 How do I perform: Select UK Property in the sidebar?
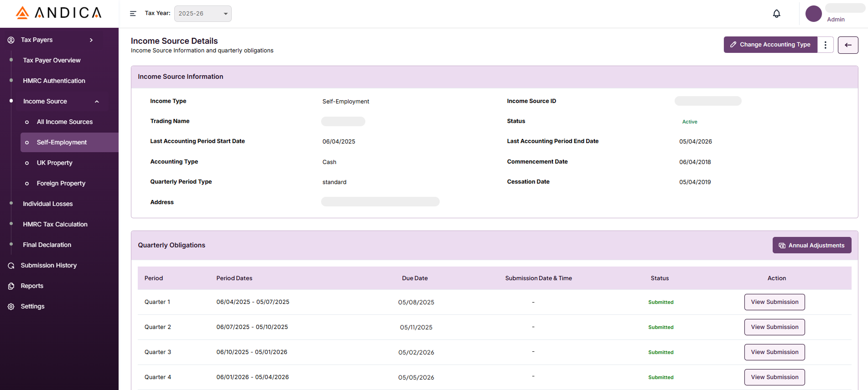tap(54, 163)
